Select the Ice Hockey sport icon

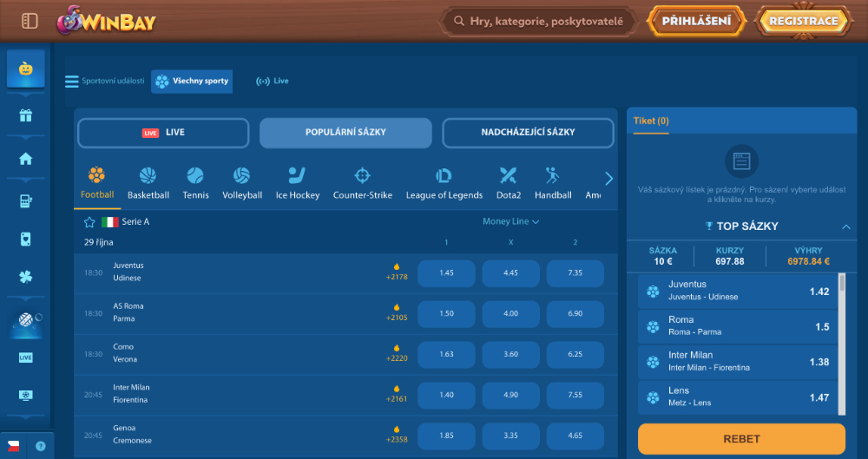tap(297, 176)
